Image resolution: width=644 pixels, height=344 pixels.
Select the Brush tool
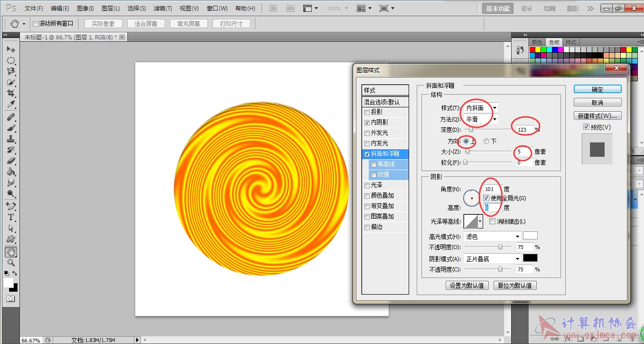[x=11, y=128]
